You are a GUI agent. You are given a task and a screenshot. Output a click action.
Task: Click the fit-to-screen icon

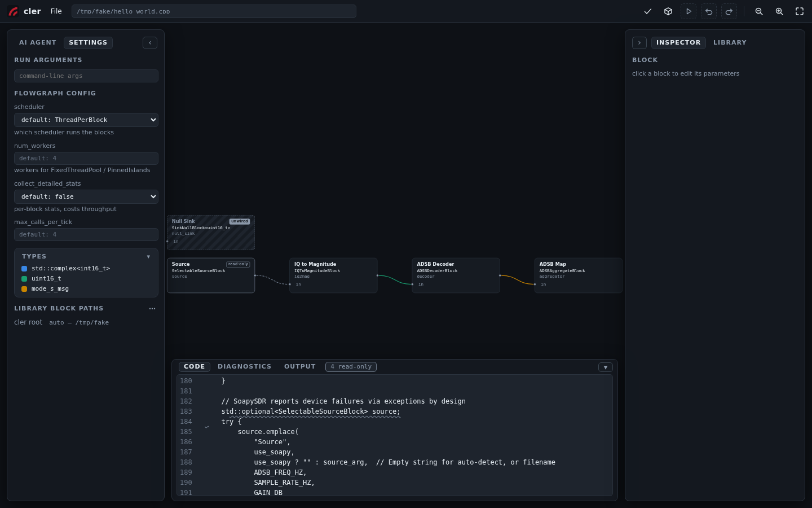click(800, 11)
